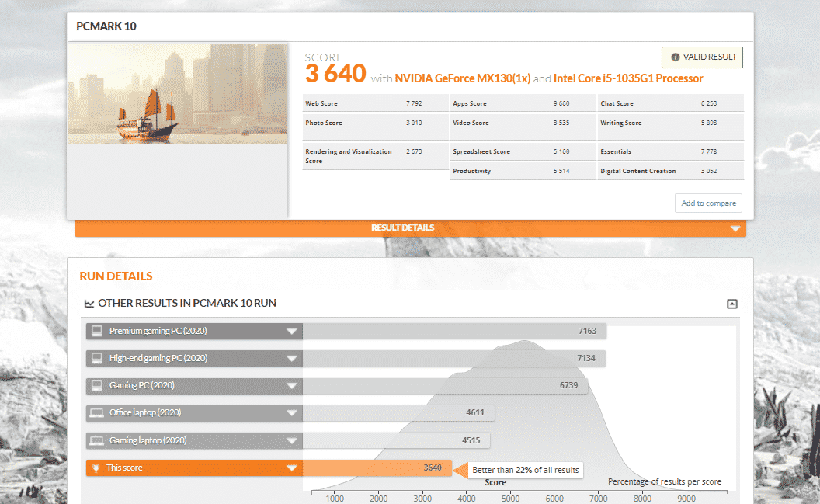Click the Gaming PC (2020) desktop icon

[x=97, y=386]
